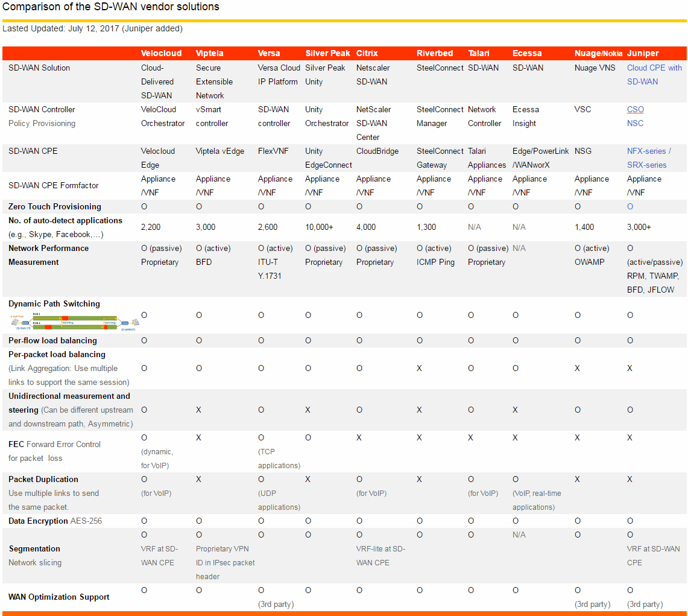688x616 pixels.
Task: Click the 'RPM, TWAMP, BFD, JFLOW' cell
Action: pos(653,283)
